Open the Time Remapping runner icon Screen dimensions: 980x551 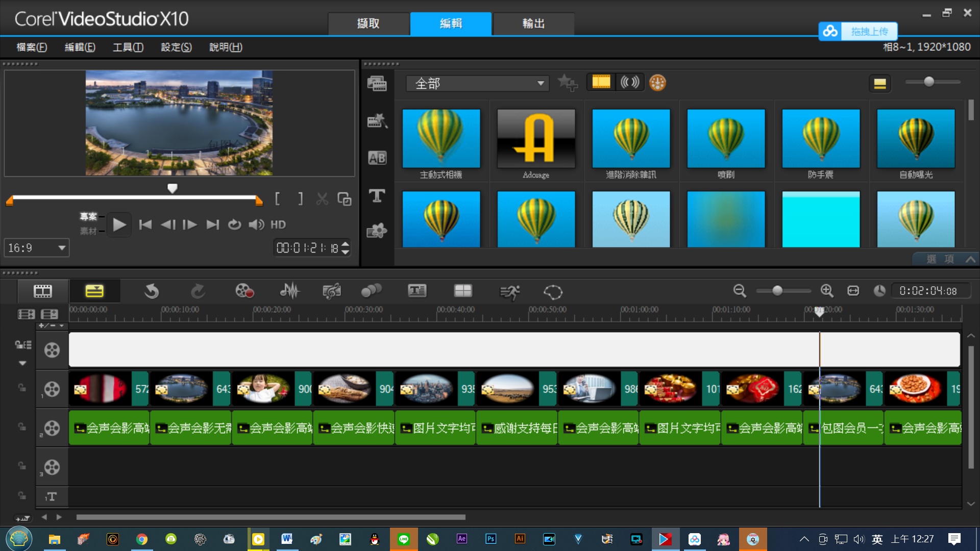tap(509, 292)
